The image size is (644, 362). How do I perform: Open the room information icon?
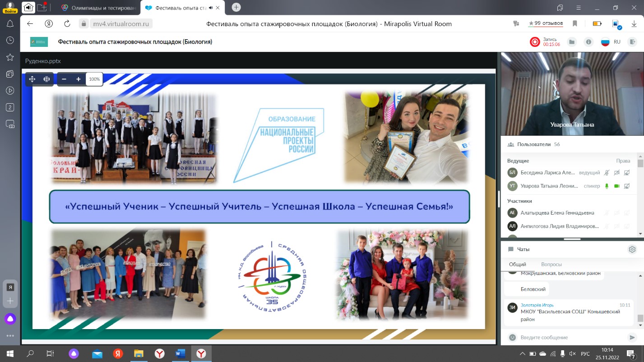(588, 42)
